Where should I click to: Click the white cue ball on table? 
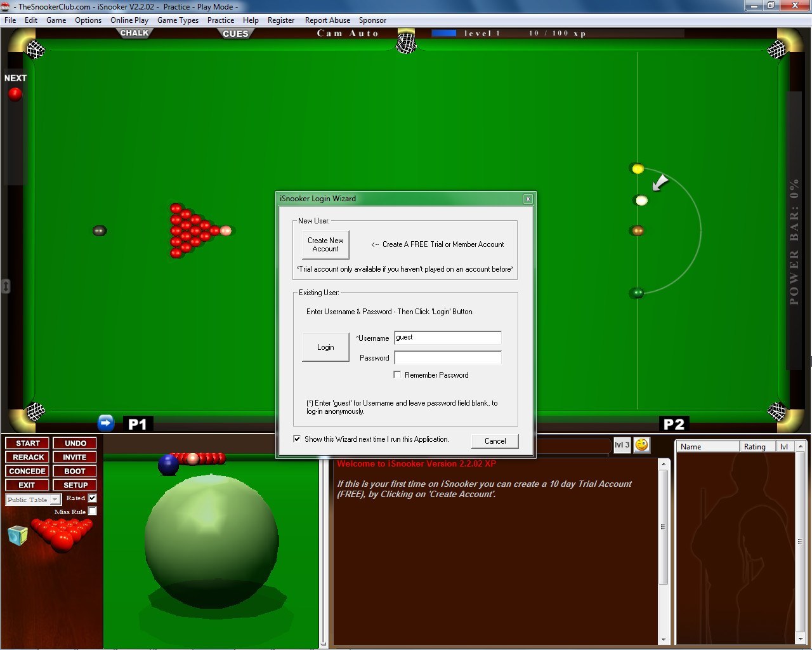pyautogui.click(x=641, y=201)
